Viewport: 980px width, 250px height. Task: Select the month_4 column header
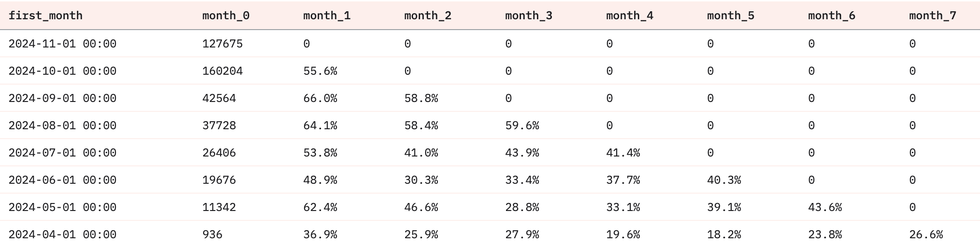(x=629, y=16)
